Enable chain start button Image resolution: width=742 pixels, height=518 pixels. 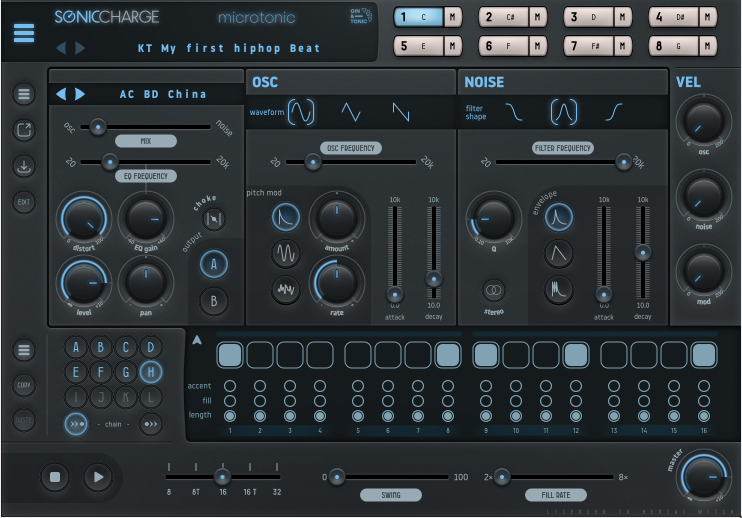pyautogui.click(x=76, y=424)
